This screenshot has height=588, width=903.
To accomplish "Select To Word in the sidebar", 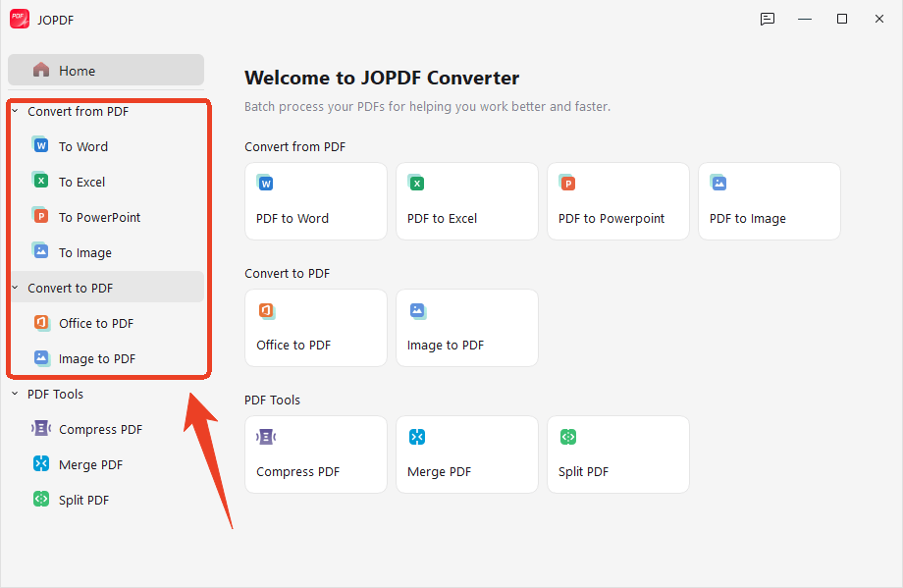I will [x=106, y=146].
